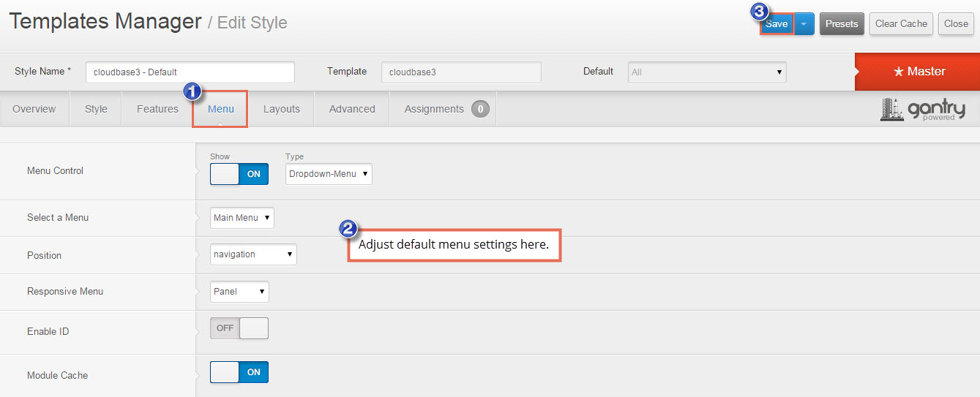The image size is (980, 397).
Task: Click the Templates Manager heading
Action: 105,21
